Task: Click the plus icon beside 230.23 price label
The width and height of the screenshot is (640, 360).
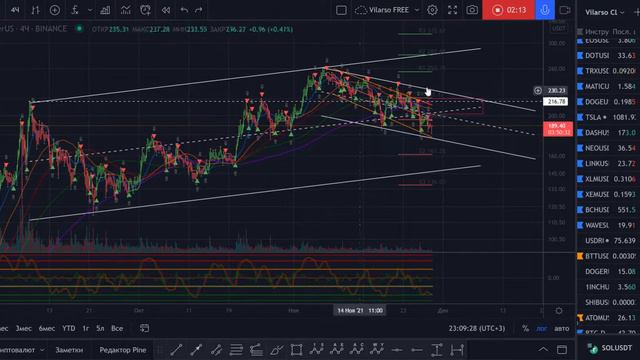Action: [538, 91]
